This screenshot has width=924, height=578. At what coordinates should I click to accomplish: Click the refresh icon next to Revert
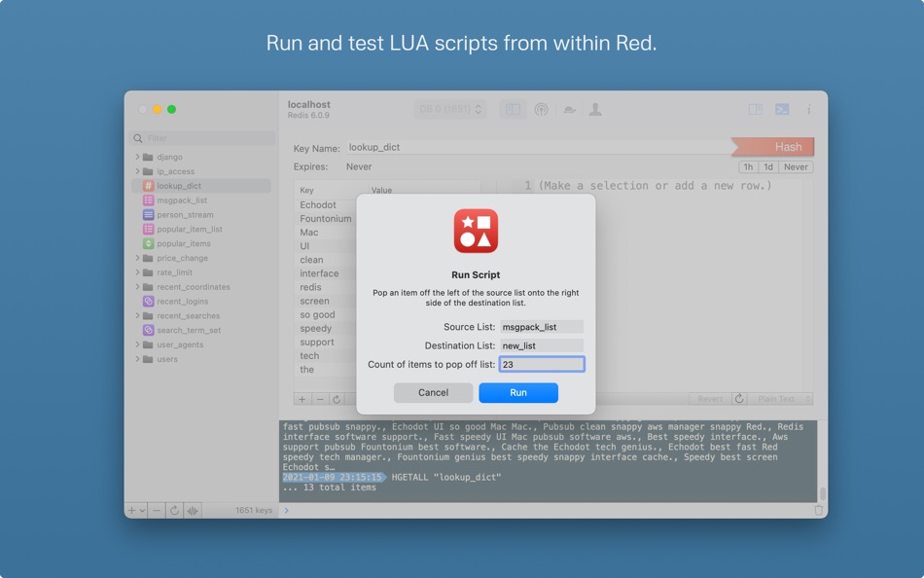(x=739, y=399)
